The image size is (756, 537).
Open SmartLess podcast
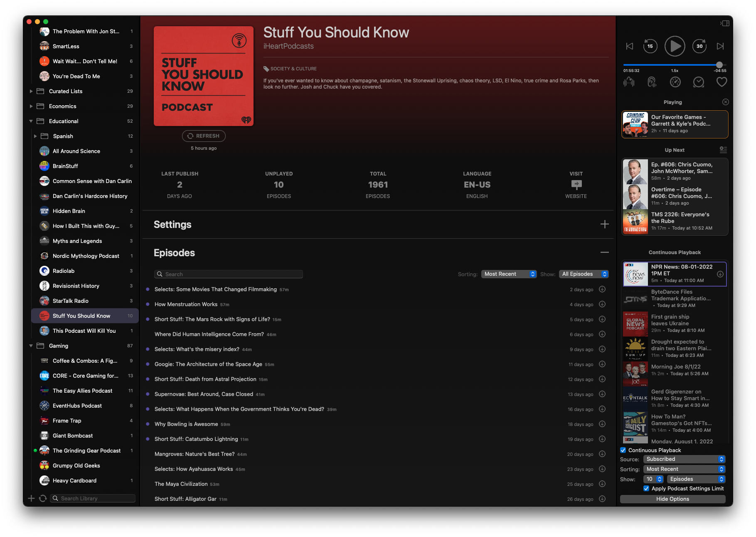[86, 46]
